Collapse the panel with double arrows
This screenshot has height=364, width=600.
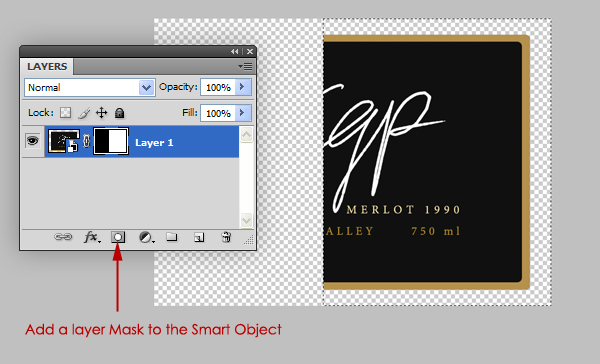coord(235,51)
